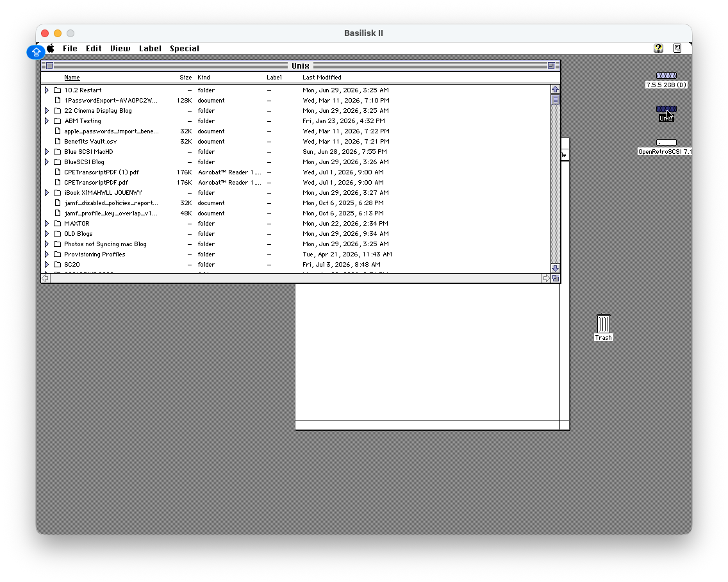
Task: Click the vertical scrollbar up arrow
Action: 555,89
